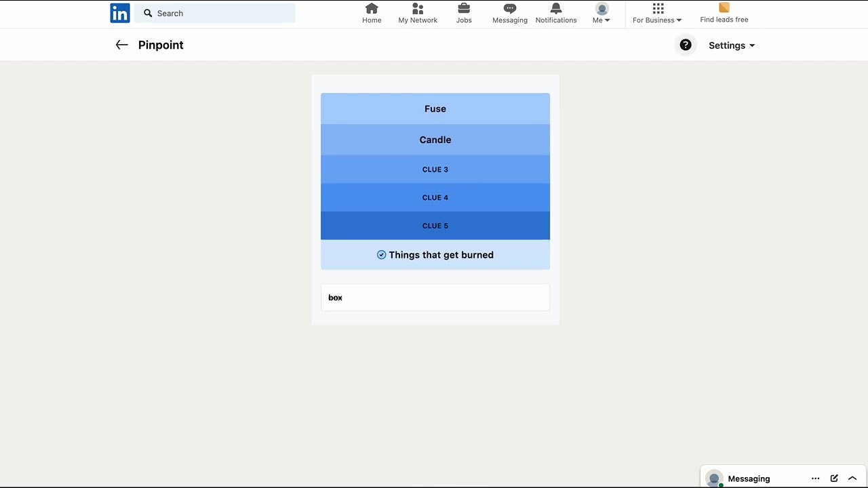Click the LinkedIn logo

click(120, 13)
